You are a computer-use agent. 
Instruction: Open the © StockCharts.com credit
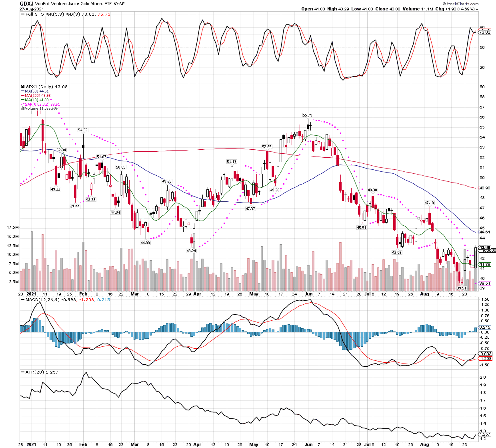click(460, 4)
